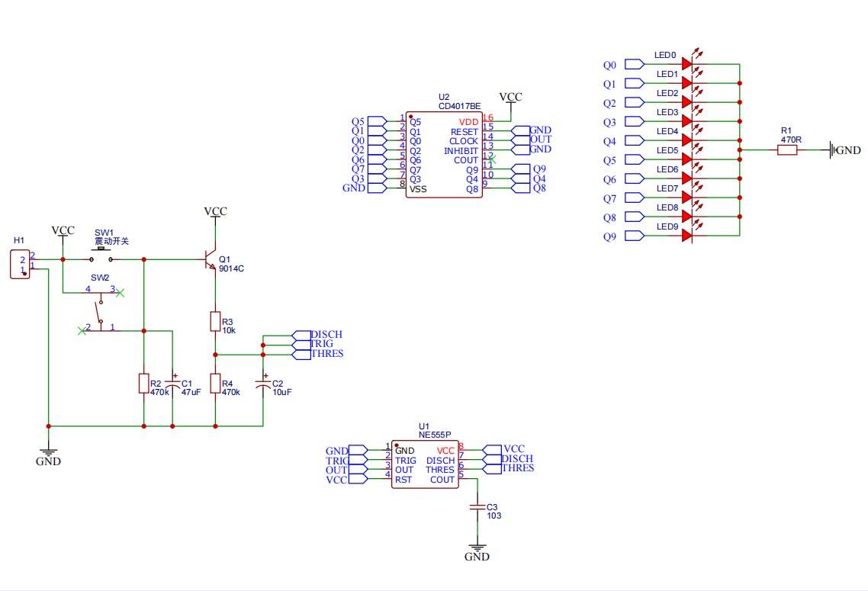Select the H1 header connector

tap(20, 265)
